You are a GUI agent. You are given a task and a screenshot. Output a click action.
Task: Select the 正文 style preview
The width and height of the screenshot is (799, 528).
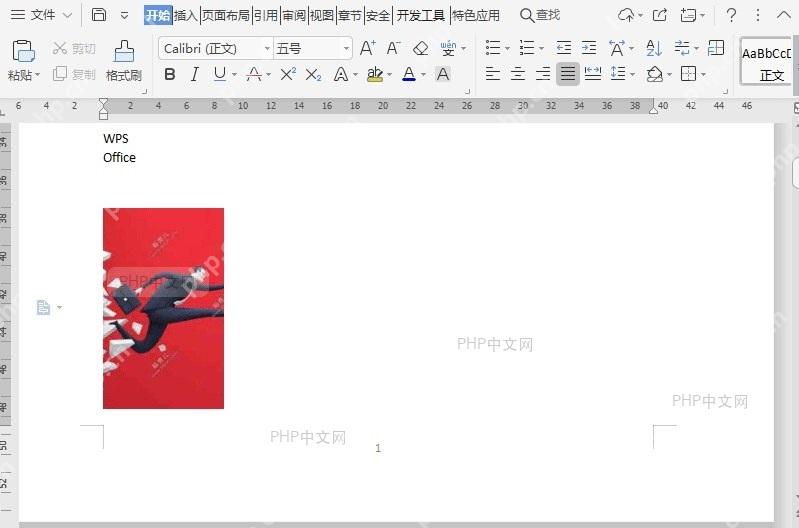(766, 61)
